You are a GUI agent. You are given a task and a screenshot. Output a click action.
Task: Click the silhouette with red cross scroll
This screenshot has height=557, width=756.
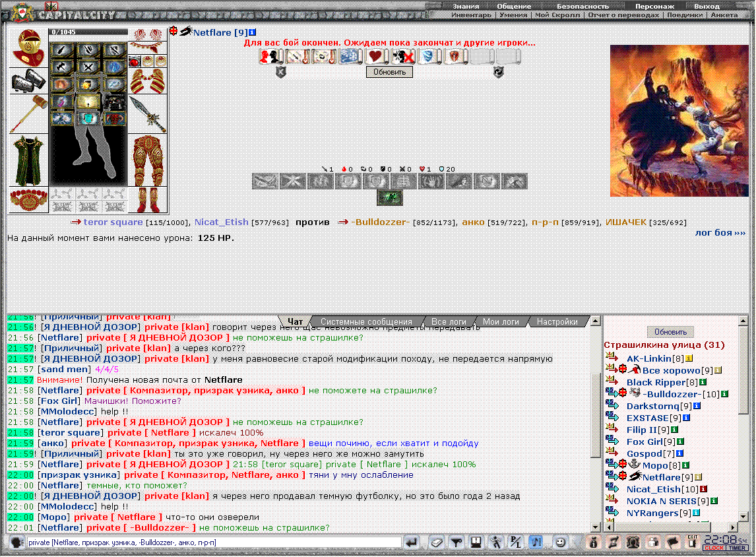(402, 56)
